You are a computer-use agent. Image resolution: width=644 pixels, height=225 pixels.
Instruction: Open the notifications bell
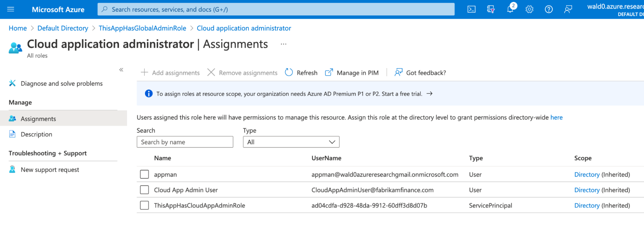pyautogui.click(x=510, y=9)
